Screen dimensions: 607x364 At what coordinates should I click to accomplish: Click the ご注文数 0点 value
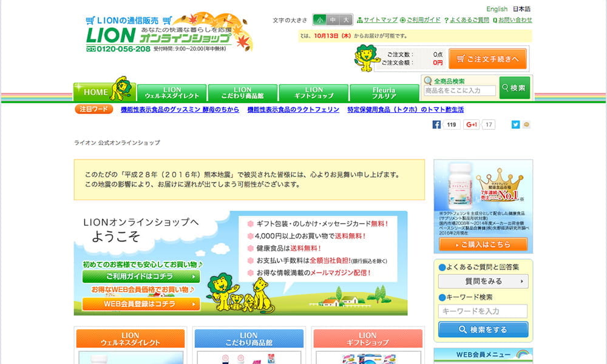(438, 55)
